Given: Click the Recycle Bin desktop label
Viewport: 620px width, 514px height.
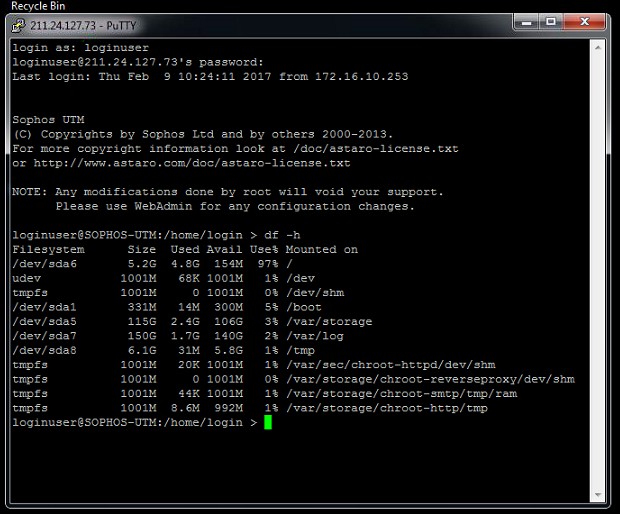Looking at the screenshot, I should [38, 6].
